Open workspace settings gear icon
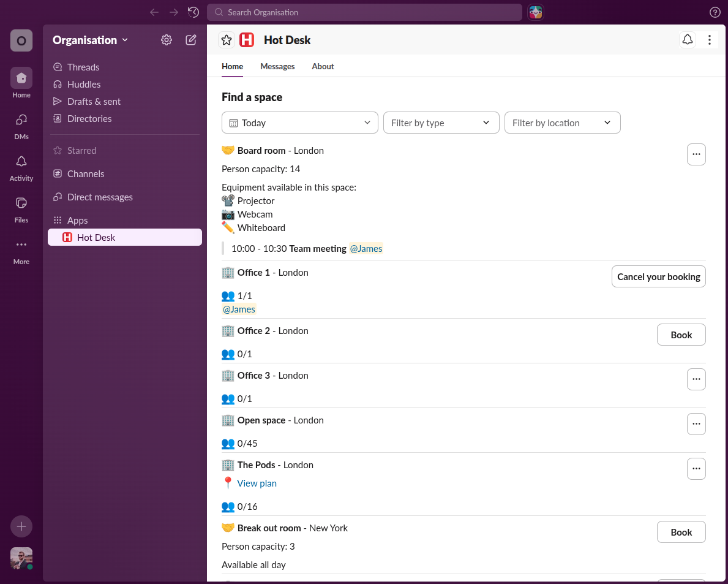Image resolution: width=728 pixels, height=584 pixels. click(x=166, y=40)
